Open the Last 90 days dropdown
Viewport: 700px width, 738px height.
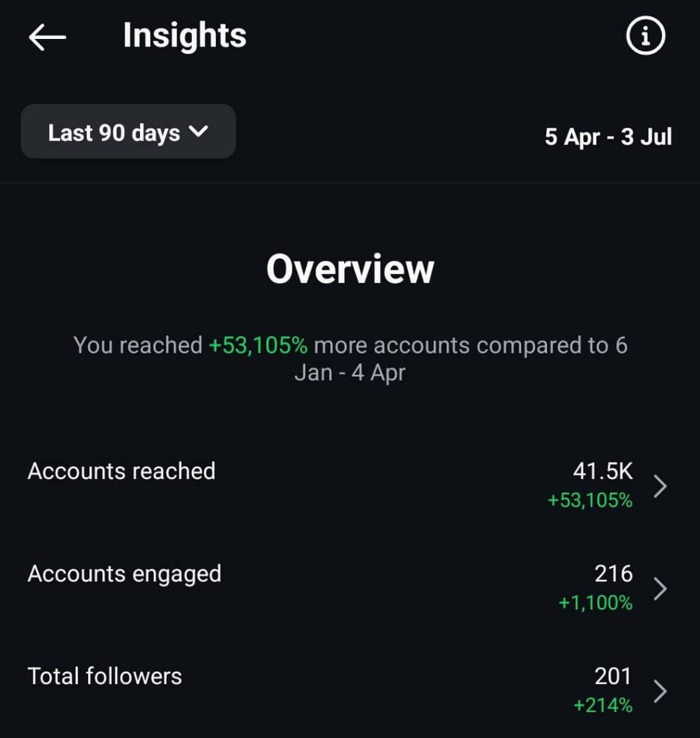(x=128, y=131)
